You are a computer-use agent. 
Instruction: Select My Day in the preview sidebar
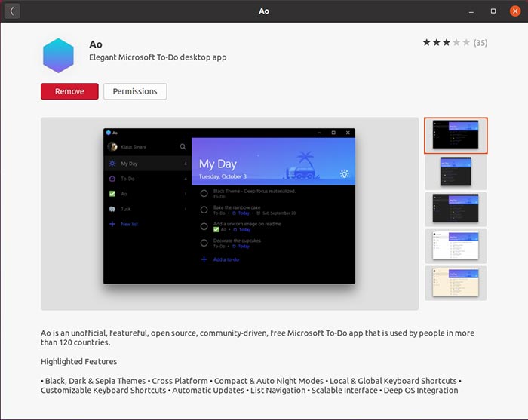pos(129,163)
